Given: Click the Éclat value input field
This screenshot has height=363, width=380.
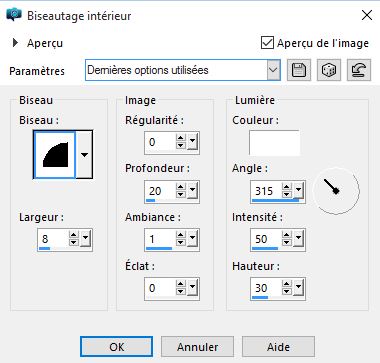Looking at the screenshot, I should point(160,288).
